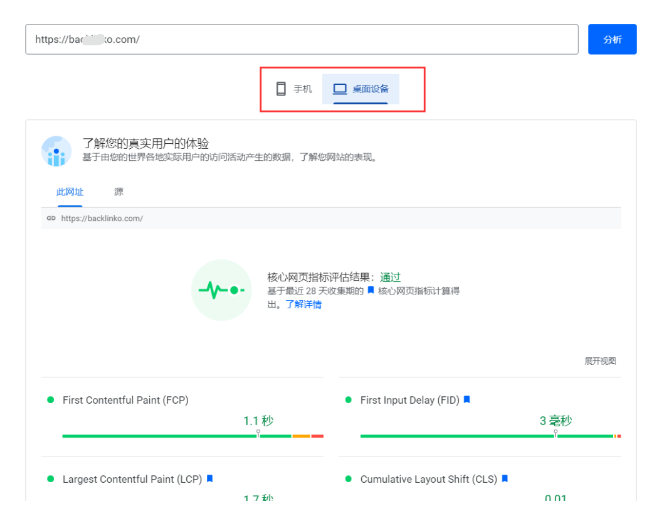Viewport: 645px width, 526px height.
Task: Click the URL input field
Action: pyautogui.click(x=301, y=40)
